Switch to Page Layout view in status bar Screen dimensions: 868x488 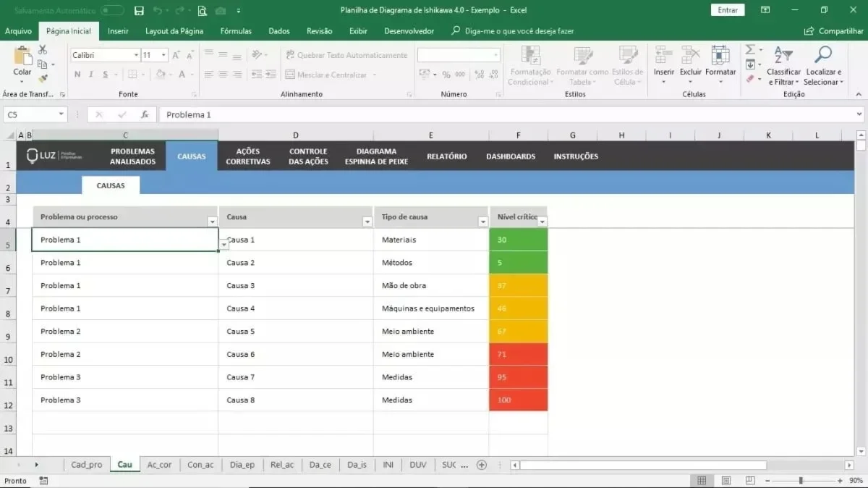[726, 481]
